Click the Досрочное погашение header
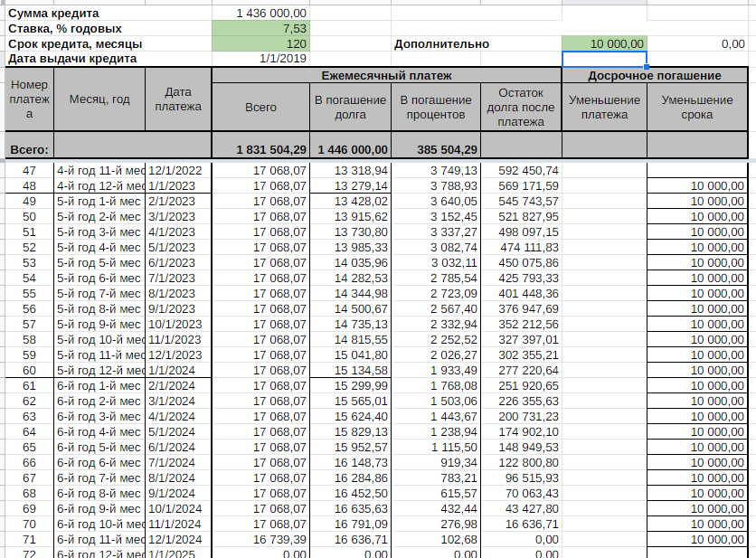Screen dimensions: 756x558 654,76
